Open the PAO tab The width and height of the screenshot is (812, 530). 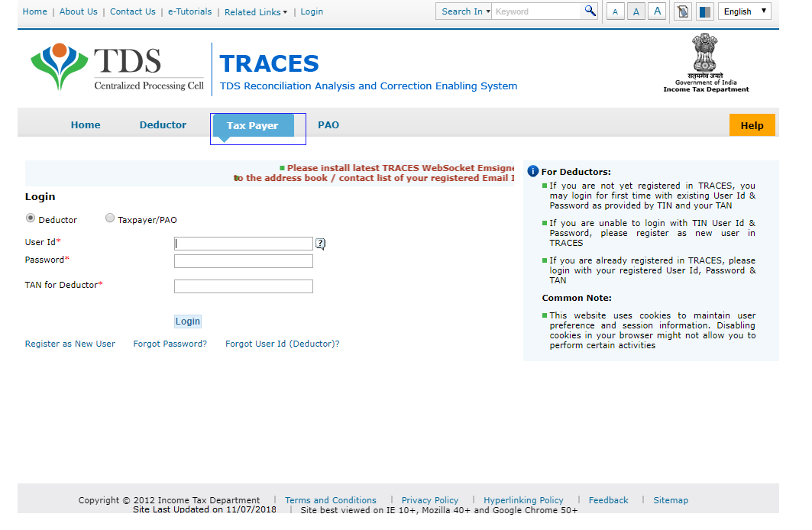tap(328, 124)
